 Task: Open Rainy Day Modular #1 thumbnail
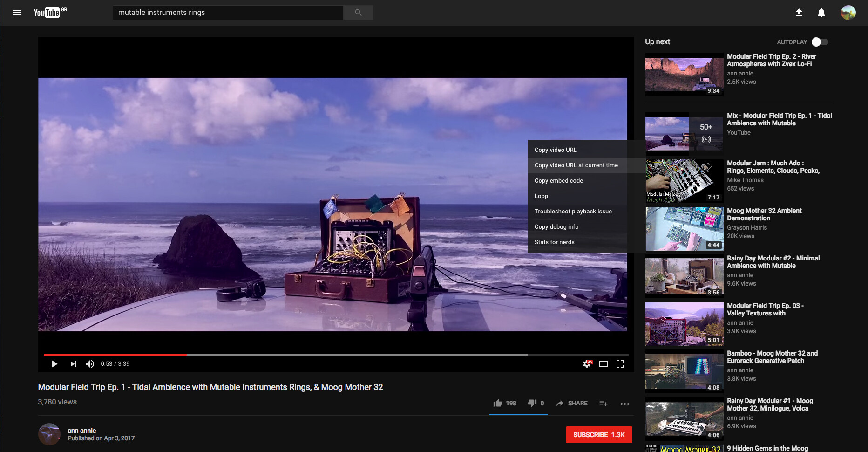click(x=684, y=419)
